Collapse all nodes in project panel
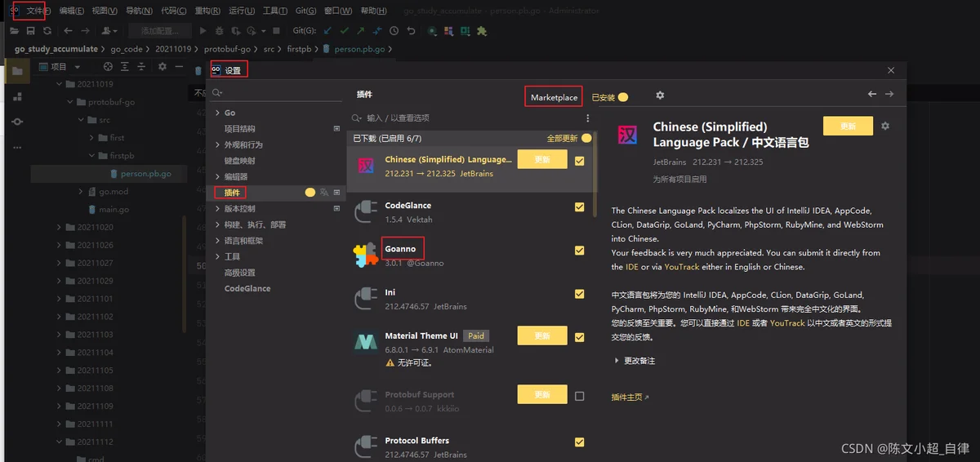 143,67
